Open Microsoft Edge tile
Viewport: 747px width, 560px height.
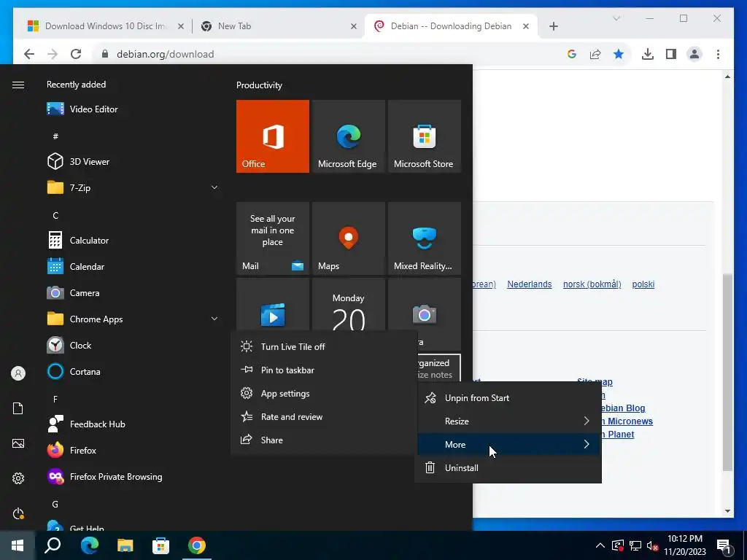pyautogui.click(x=348, y=136)
